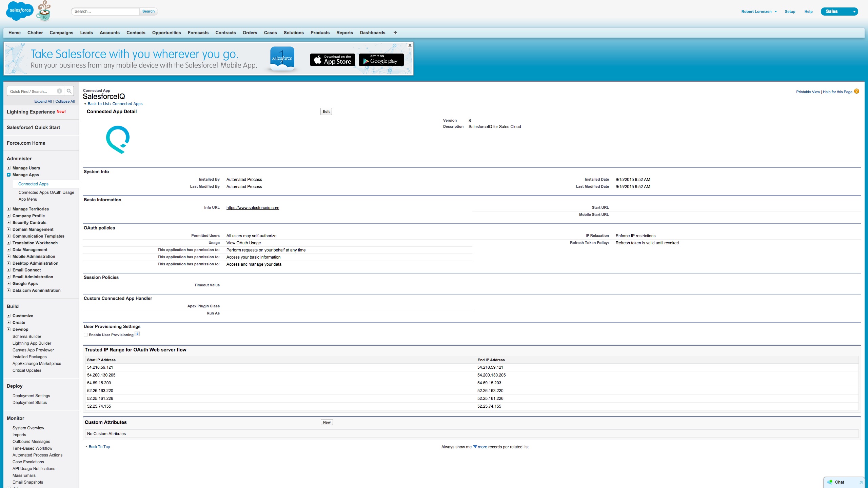This screenshot has width=868, height=488.
Task: Click the Back To Top arrow link
Action: point(97,447)
